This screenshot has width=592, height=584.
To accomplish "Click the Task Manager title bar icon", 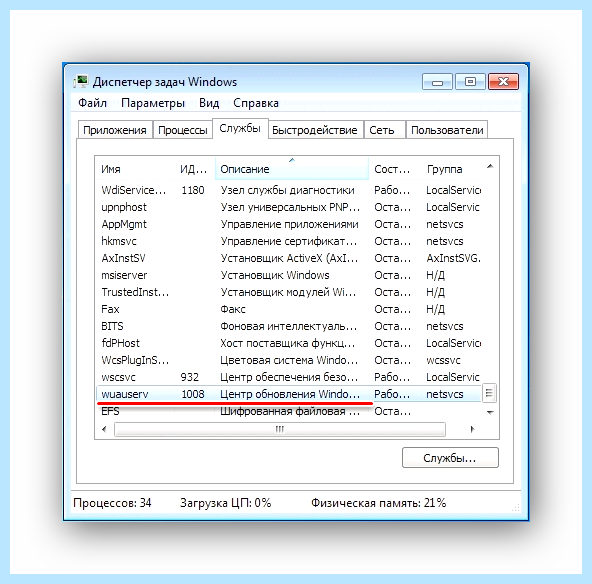I will [80, 81].
